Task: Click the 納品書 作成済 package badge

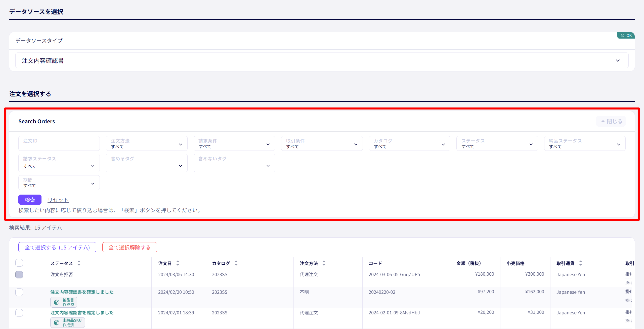Action: [x=64, y=302]
